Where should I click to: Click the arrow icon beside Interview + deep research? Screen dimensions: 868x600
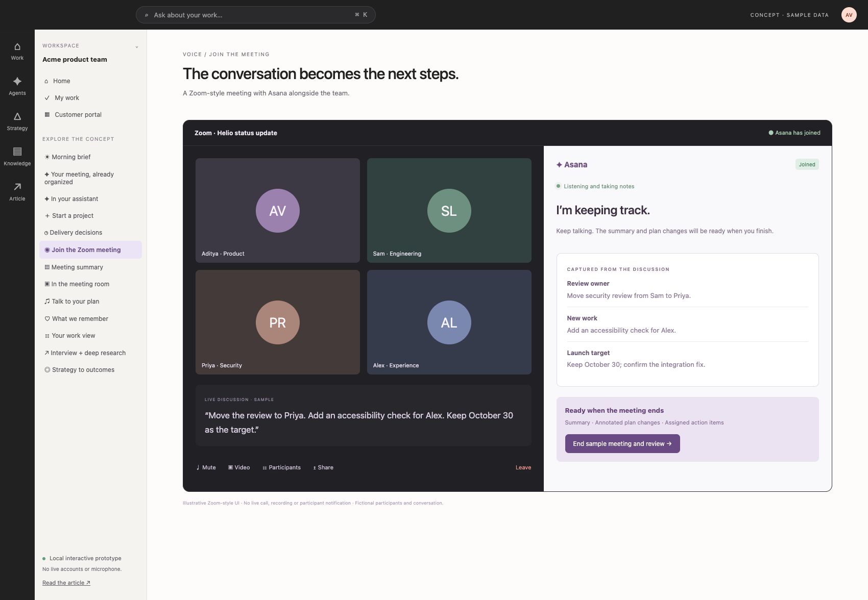click(x=46, y=353)
